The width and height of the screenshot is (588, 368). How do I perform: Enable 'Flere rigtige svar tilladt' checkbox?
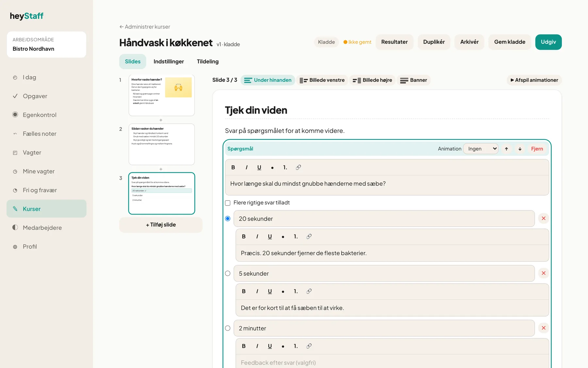point(228,203)
